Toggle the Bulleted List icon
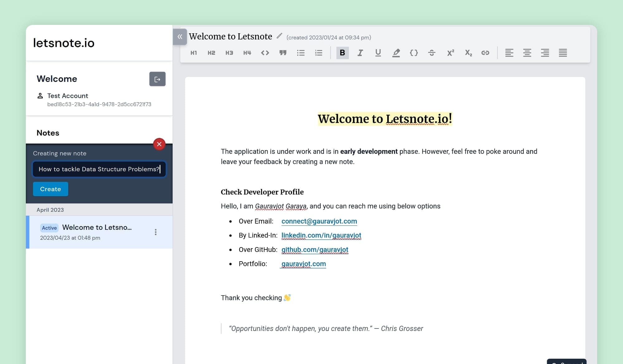Screen dimensions: 623x364 click(301, 52)
